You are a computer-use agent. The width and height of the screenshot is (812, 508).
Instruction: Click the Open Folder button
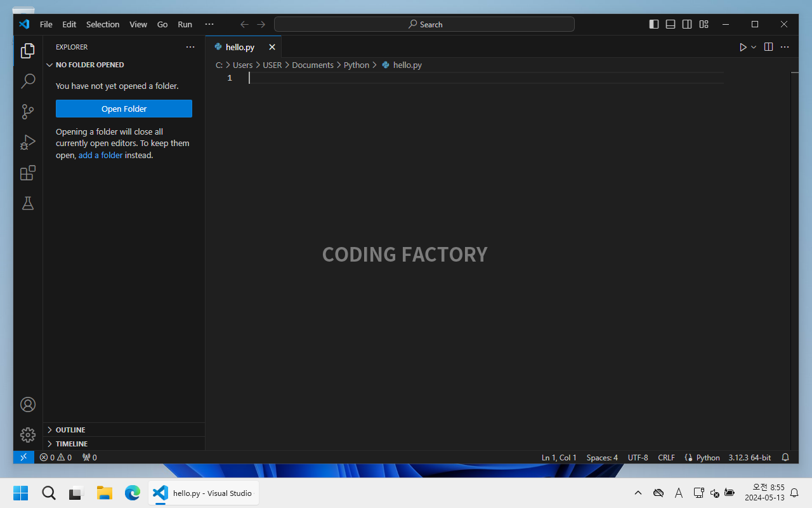[x=124, y=109]
